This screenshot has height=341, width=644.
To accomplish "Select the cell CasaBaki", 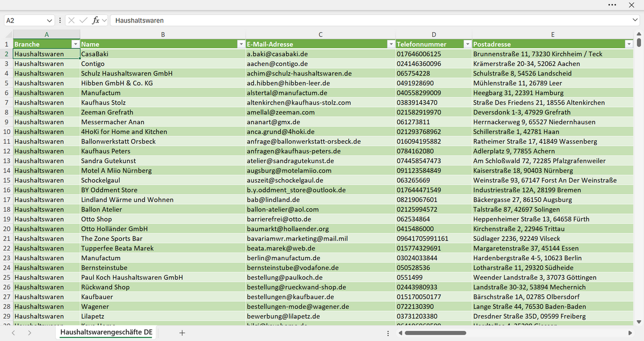I will point(163,54).
